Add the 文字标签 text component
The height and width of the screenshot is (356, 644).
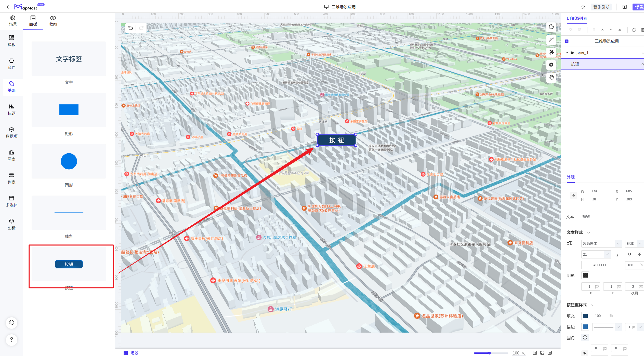coord(69,59)
